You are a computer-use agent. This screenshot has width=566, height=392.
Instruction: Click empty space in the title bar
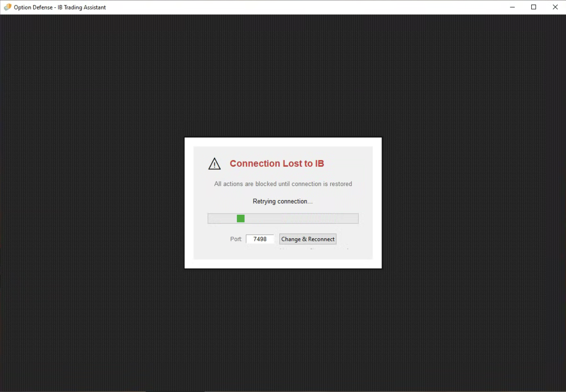click(293, 7)
